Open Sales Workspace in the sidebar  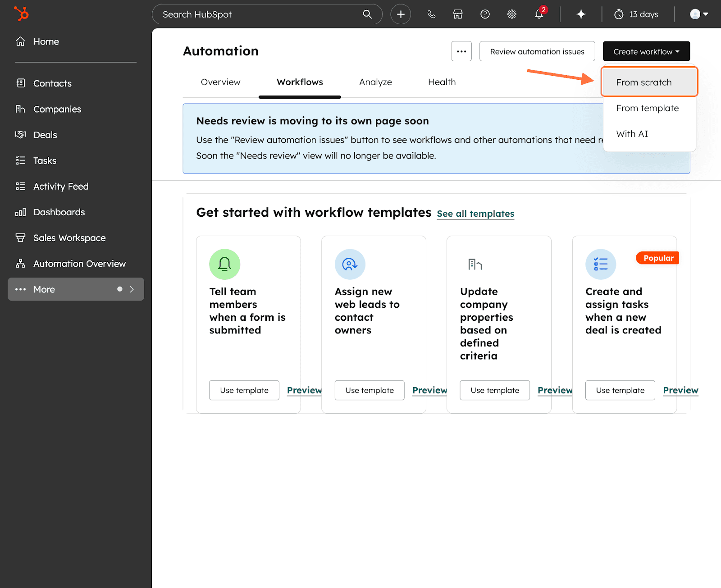pyautogui.click(x=69, y=238)
